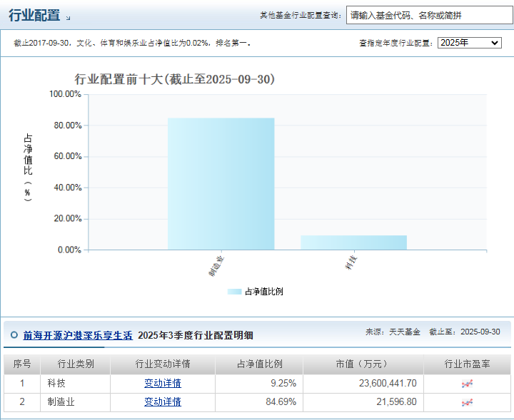Click the 科技 x-axis label

click(x=351, y=263)
